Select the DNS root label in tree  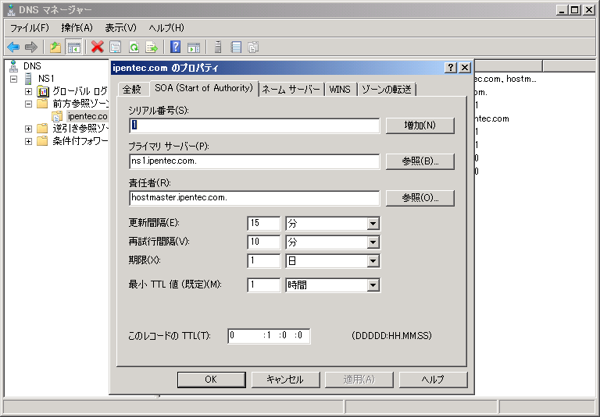pos(32,66)
